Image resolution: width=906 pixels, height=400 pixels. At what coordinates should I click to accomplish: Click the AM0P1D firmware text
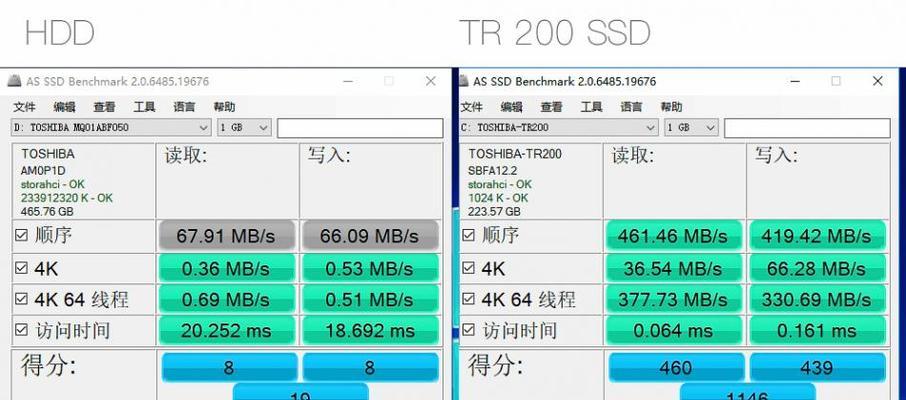pos(43,171)
